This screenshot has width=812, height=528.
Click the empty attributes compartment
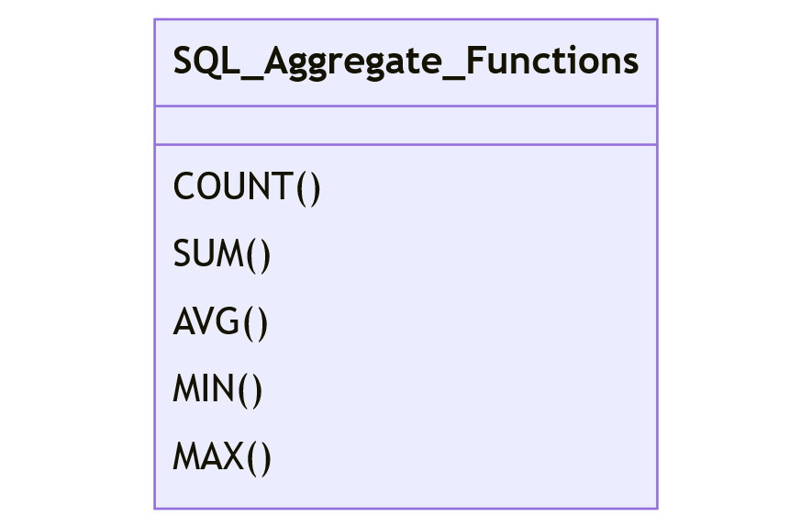click(406, 126)
